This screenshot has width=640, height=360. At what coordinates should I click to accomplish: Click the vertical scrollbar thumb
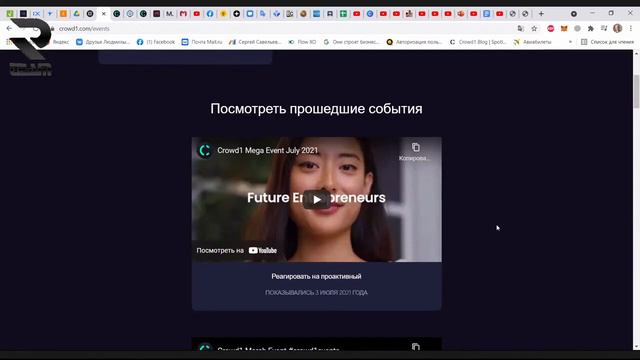(x=636, y=91)
